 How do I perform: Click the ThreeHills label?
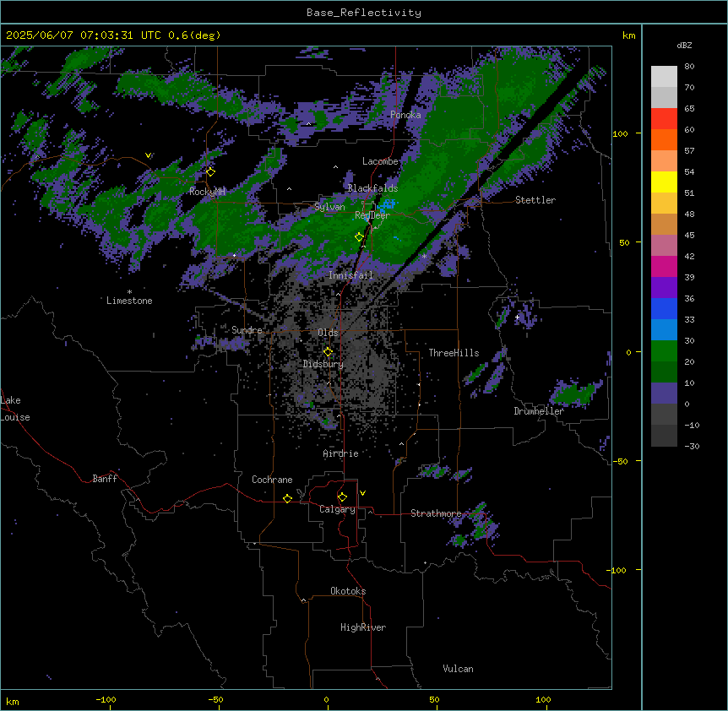click(454, 353)
